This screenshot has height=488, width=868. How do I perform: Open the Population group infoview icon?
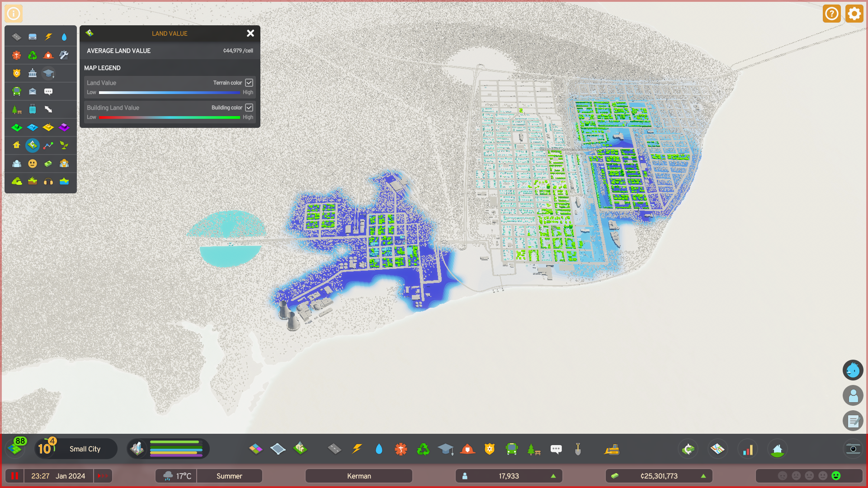[x=17, y=164]
